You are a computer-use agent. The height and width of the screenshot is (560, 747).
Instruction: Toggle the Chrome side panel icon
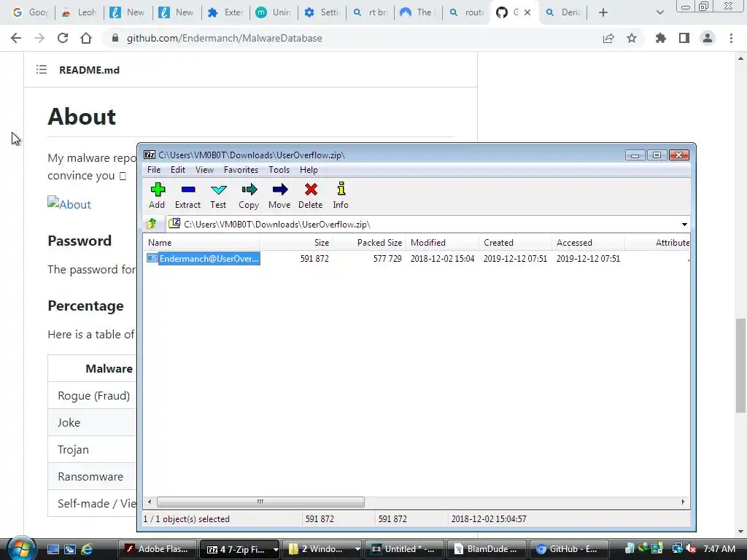pos(684,38)
